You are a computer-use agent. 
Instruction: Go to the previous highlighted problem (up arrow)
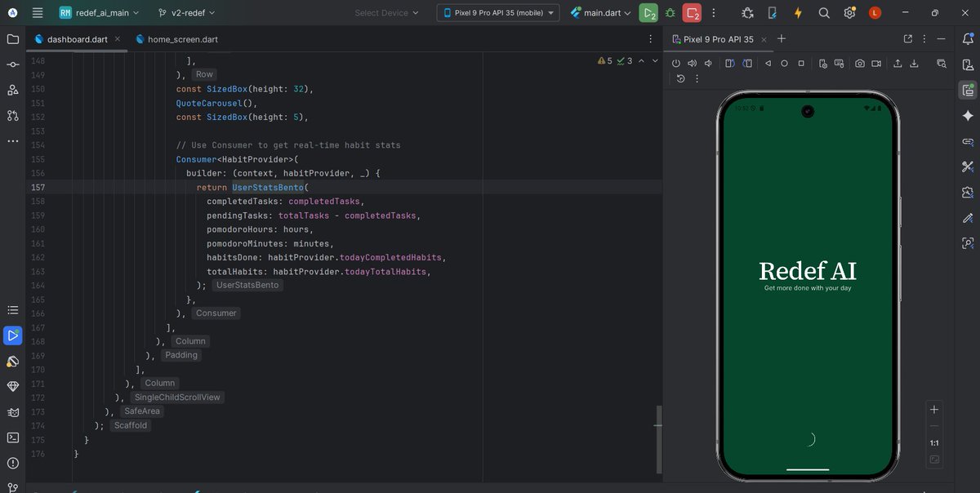click(x=641, y=60)
